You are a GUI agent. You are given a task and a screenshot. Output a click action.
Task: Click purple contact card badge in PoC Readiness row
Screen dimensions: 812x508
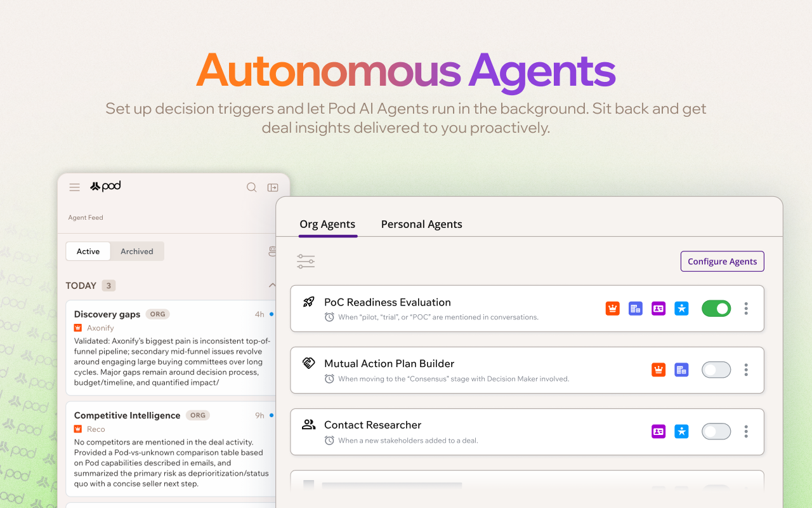click(x=658, y=309)
